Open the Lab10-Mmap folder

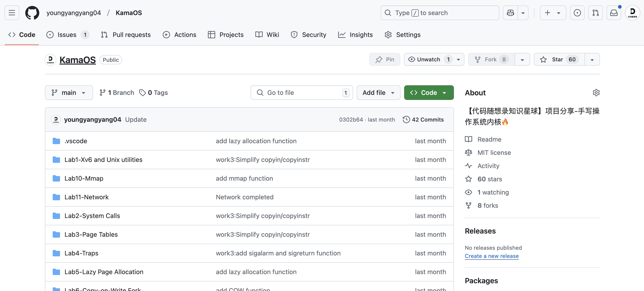click(84, 178)
